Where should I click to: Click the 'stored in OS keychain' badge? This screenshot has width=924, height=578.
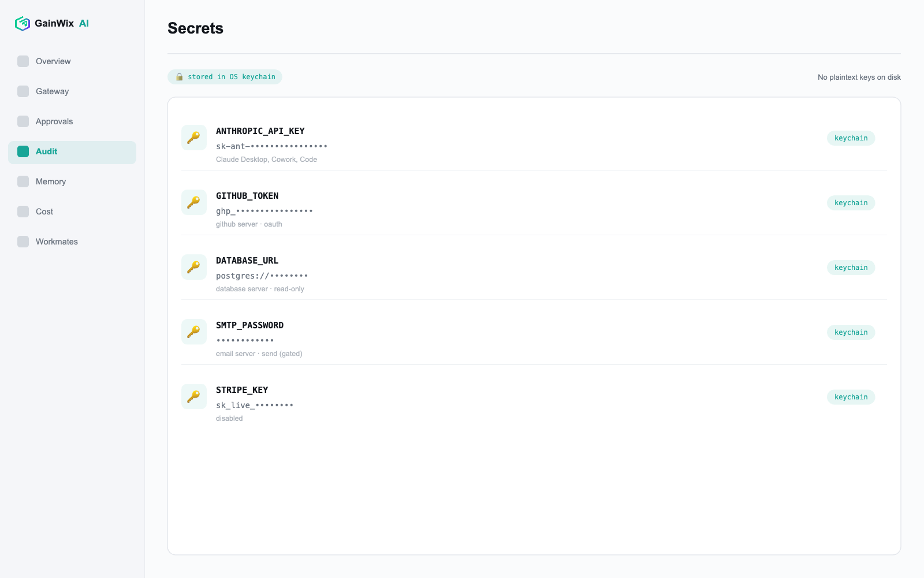click(x=225, y=77)
